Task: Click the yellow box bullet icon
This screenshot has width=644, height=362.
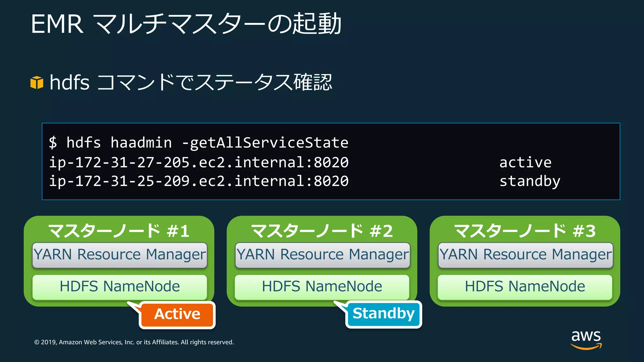Action: [37, 83]
